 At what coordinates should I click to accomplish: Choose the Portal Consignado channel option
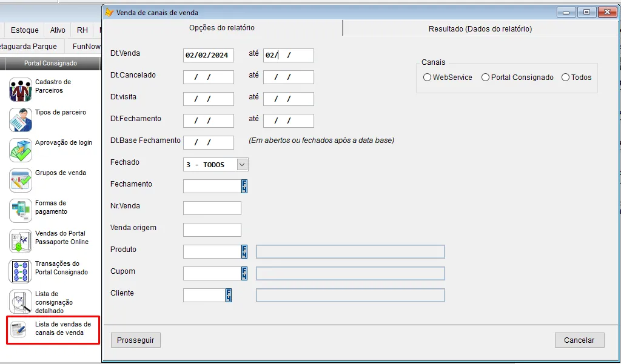tap(486, 78)
